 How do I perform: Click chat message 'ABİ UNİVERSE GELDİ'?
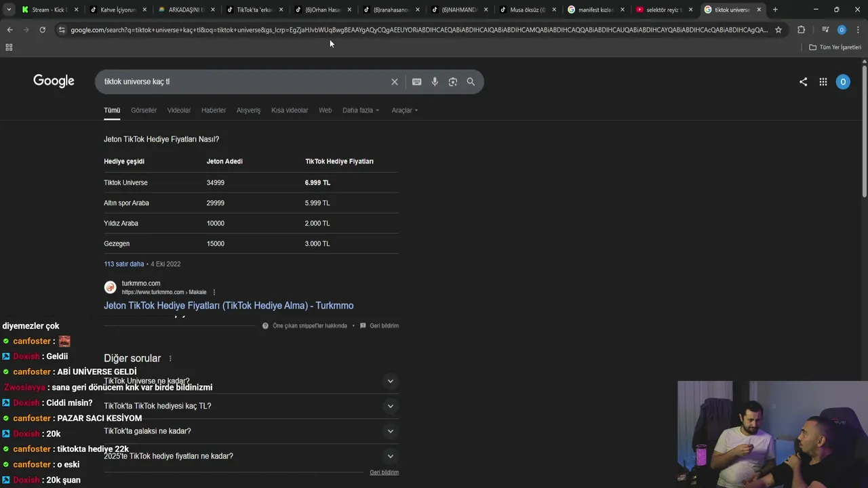97,371
